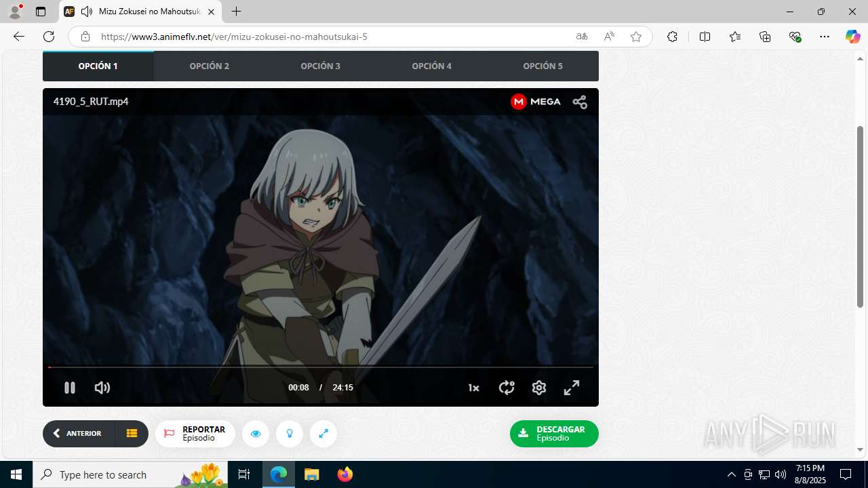Open Edge Settings and more menu
The height and width of the screenshot is (488, 868).
click(x=825, y=37)
